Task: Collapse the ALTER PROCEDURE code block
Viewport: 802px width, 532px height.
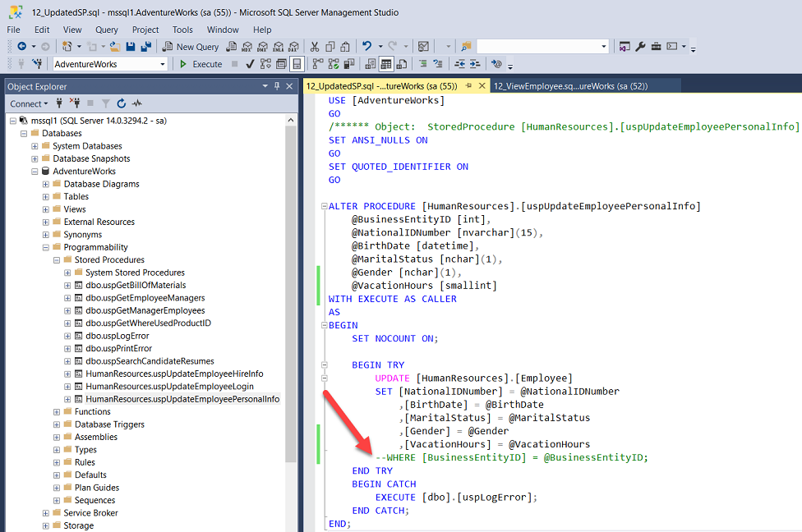Action: tap(325, 206)
